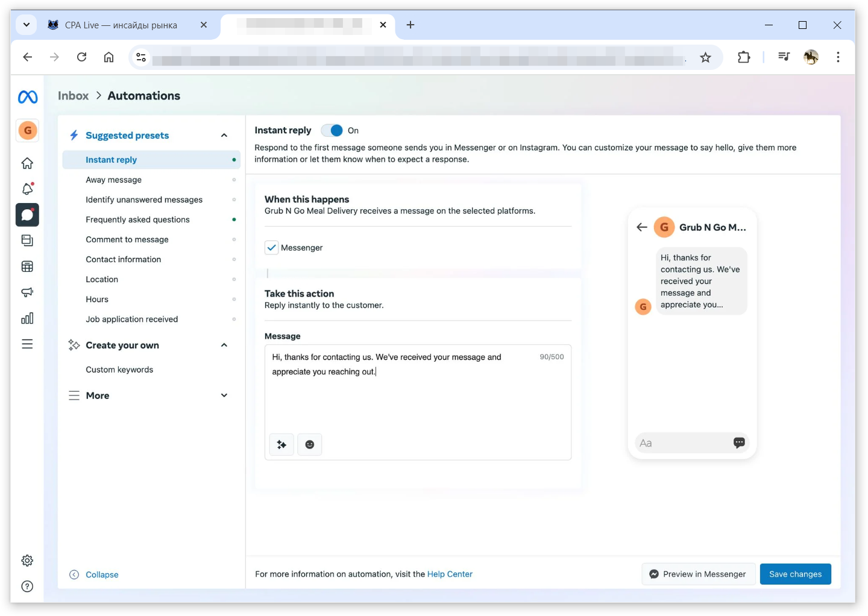Select Contact information preset
The image size is (868, 616).
coord(151,259)
